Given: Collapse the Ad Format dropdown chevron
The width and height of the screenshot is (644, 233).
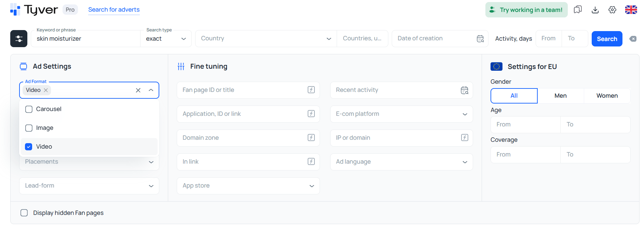Looking at the screenshot, I should pos(151,90).
